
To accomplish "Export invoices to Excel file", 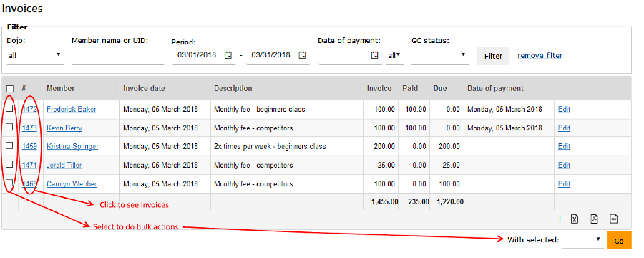I will (x=575, y=219).
